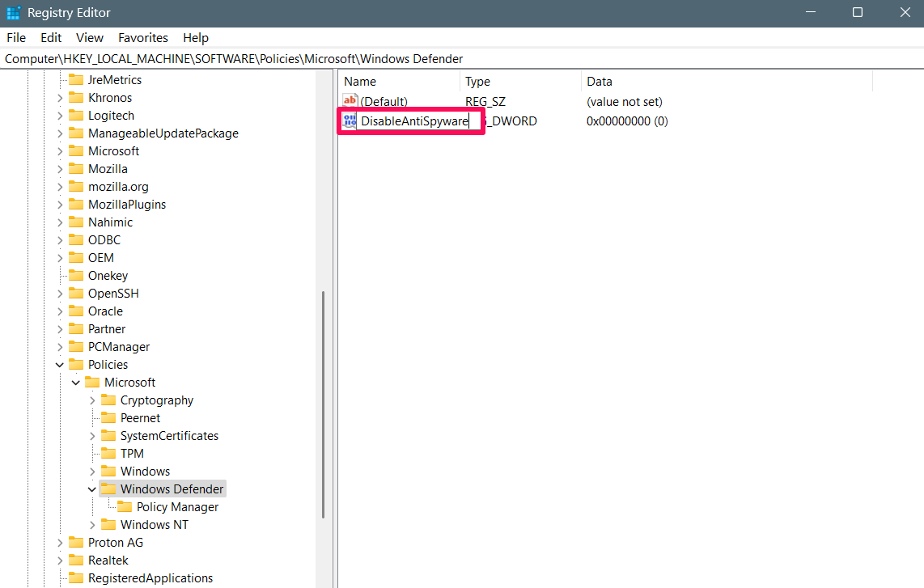924x588 pixels.
Task: Close the Registry Editor window
Action: coord(905,12)
